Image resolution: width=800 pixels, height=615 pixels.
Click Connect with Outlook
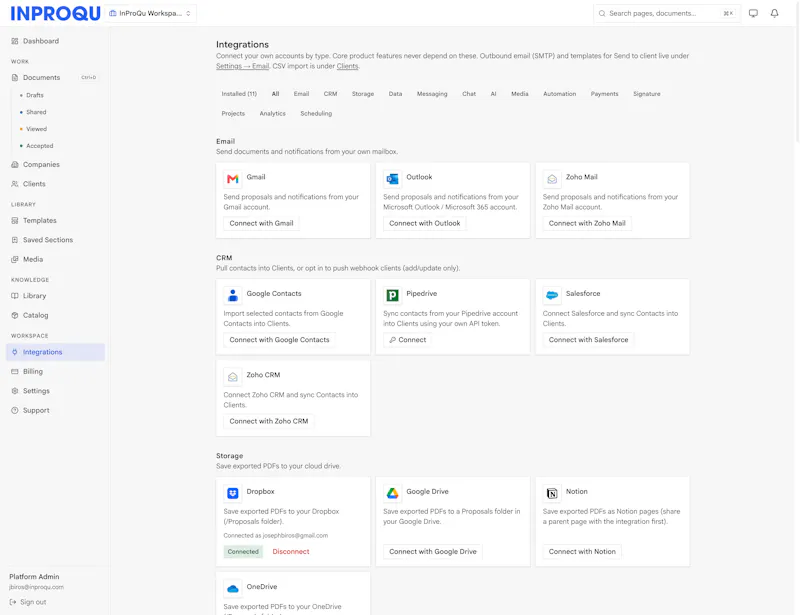(x=424, y=224)
